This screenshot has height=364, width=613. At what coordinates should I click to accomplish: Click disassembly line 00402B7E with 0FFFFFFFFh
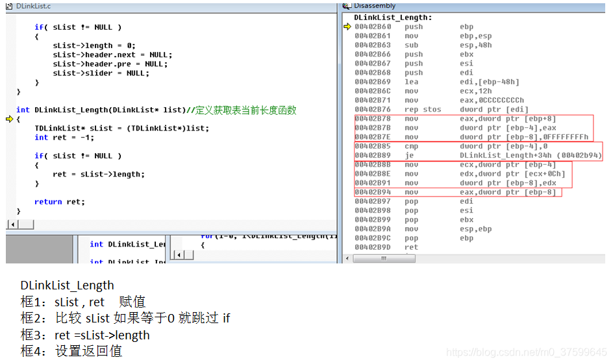pyautogui.click(x=471, y=137)
